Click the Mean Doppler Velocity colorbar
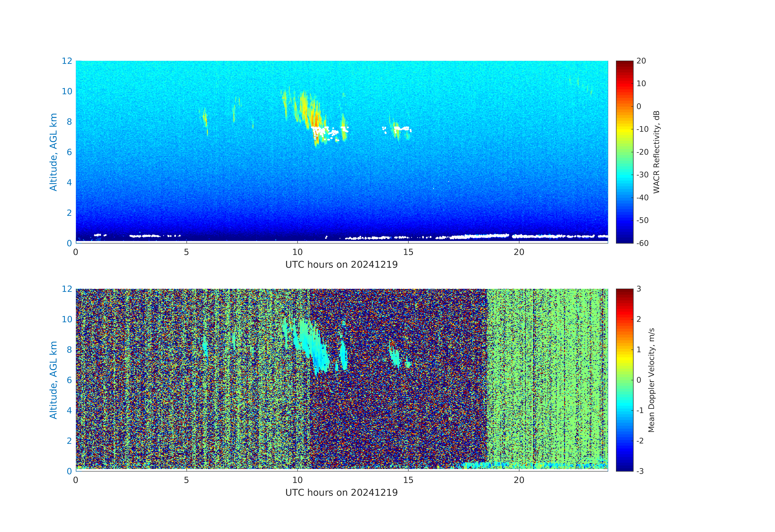Screen dimensions: 775x532 [x=624, y=380]
